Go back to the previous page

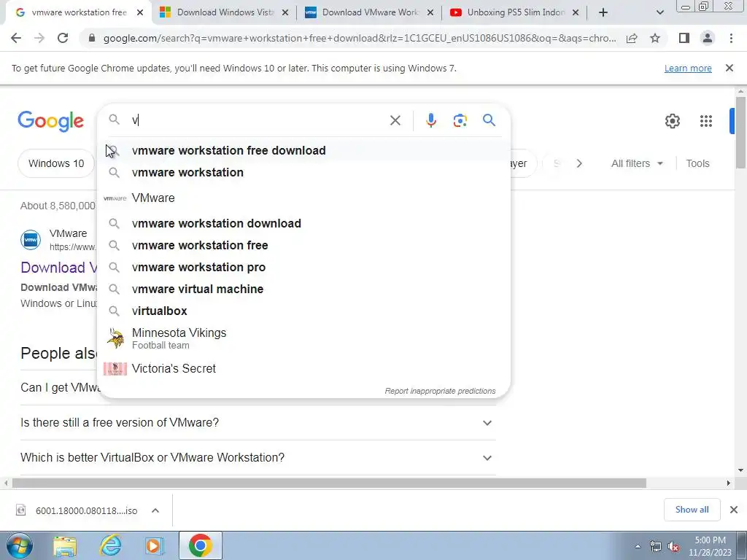[16, 38]
